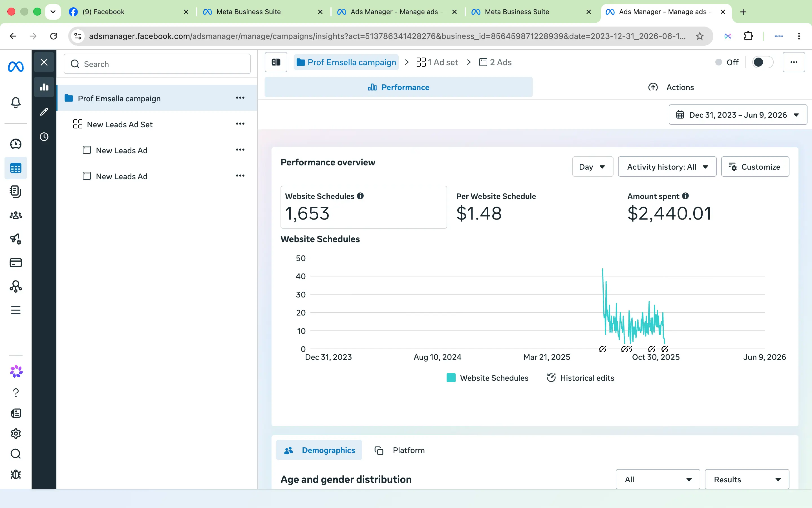Open the Day granularity dropdown
Viewport: 812px width, 508px height.
(593, 167)
